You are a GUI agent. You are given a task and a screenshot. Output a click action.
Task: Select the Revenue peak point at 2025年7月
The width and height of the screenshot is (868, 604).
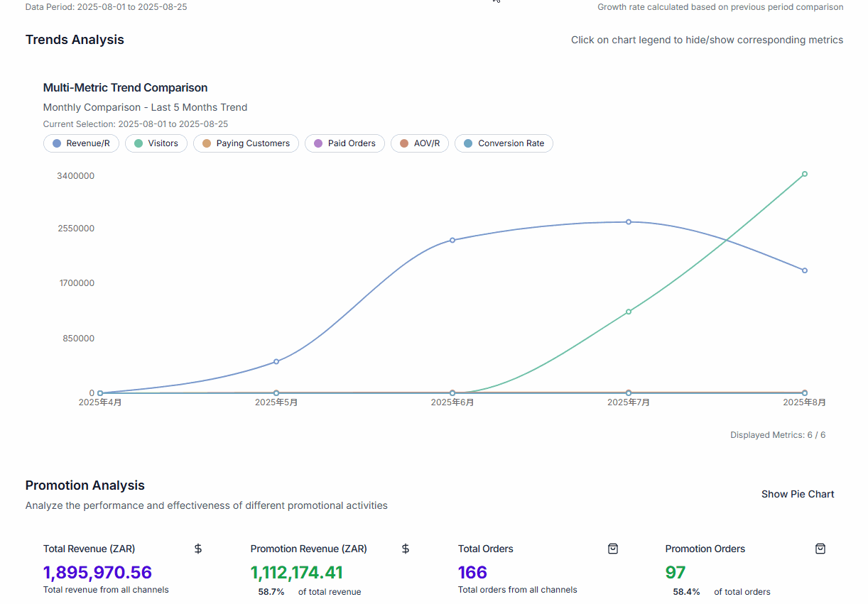click(629, 222)
